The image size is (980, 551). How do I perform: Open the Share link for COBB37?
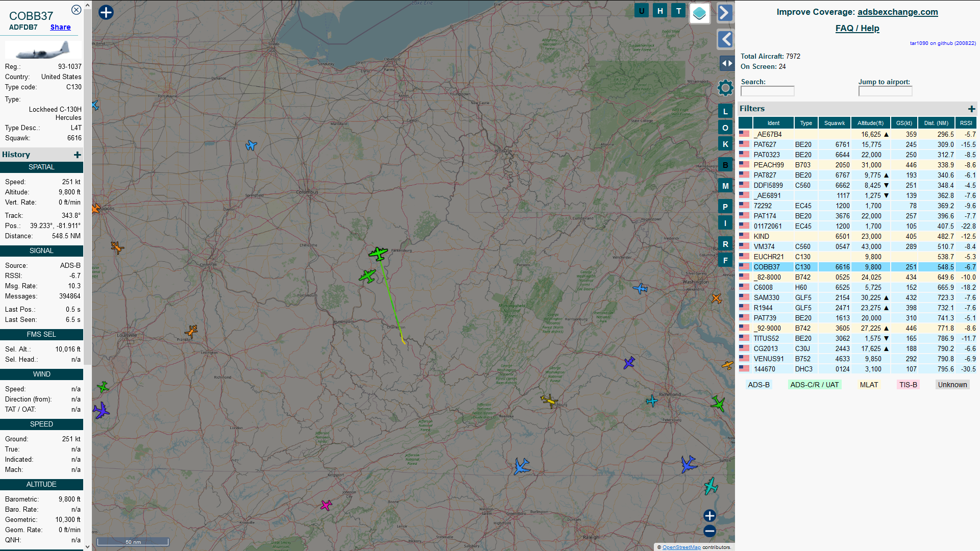pos(60,27)
